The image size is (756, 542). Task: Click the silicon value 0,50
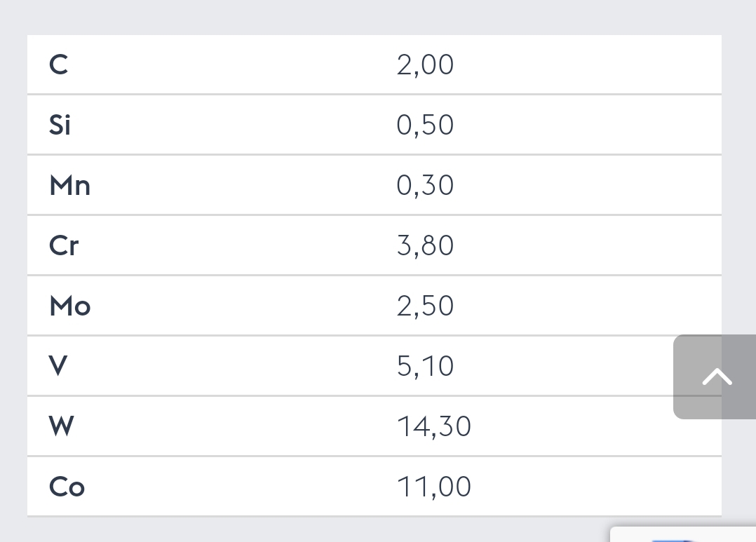(x=425, y=125)
